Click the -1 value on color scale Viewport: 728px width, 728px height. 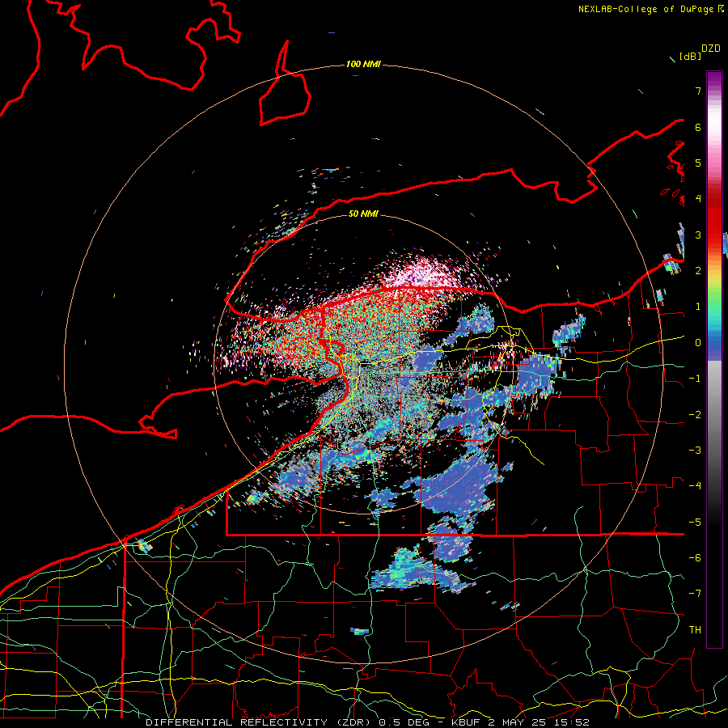695,379
